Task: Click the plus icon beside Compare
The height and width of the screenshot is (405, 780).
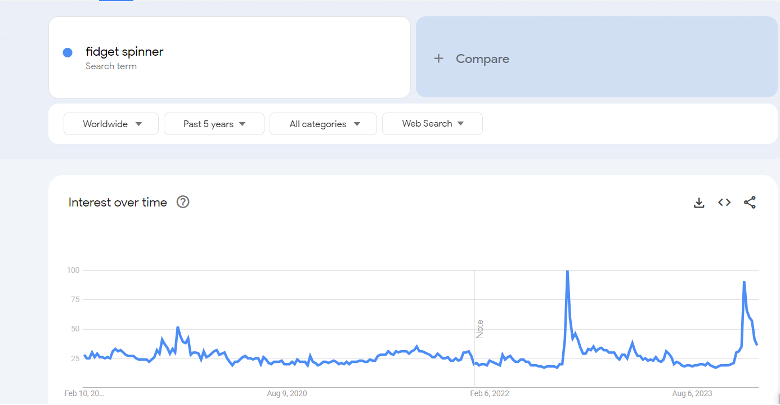Action: pyautogui.click(x=438, y=59)
